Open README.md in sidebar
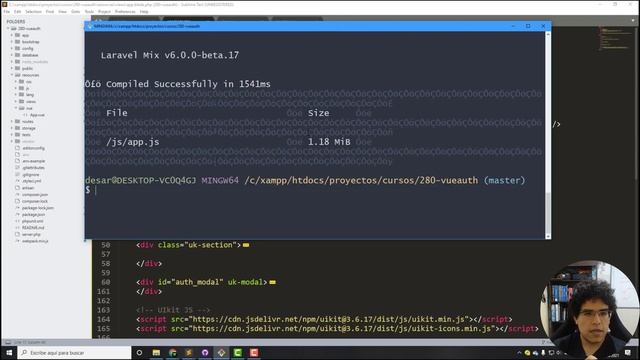This screenshot has height=360, width=640. [33, 228]
